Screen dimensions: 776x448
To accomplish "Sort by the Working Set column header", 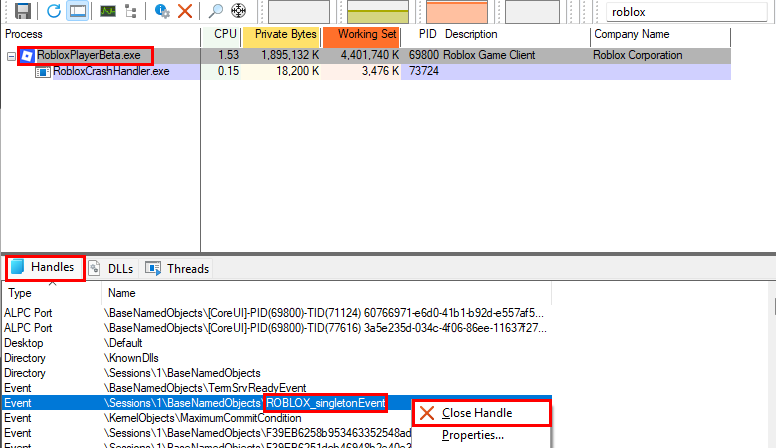I will (x=361, y=35).
